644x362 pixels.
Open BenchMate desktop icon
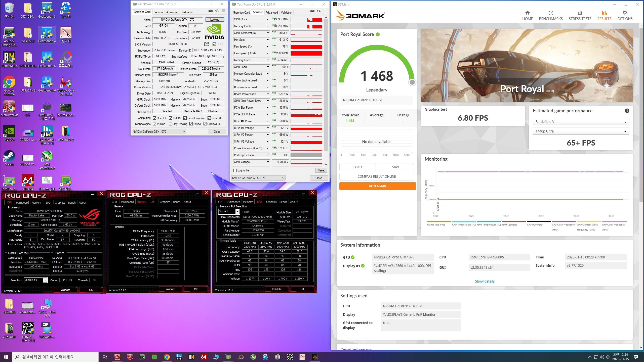coord(9,59)
